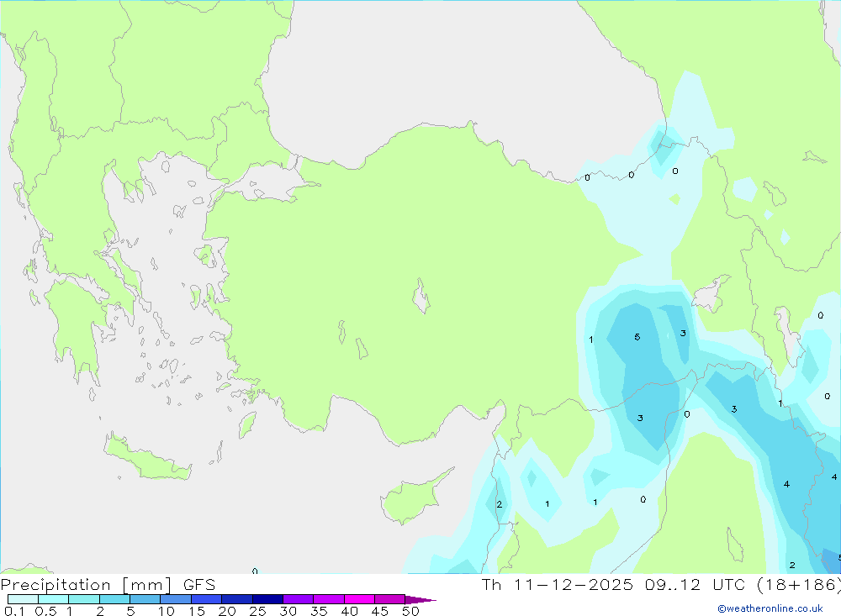The height and width of the screenshot is (616, 841).
Task: Click the 30–35 mm purple legend swatch
Action: click(298, 599)
